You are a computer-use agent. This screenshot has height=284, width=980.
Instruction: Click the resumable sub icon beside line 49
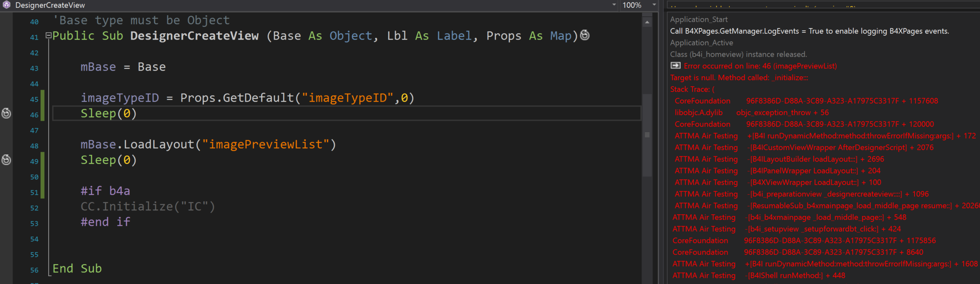click(x=6, y=160)
